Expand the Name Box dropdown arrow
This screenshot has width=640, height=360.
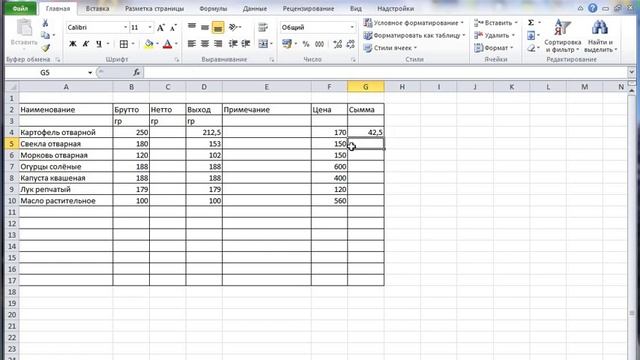click(90, 73)
